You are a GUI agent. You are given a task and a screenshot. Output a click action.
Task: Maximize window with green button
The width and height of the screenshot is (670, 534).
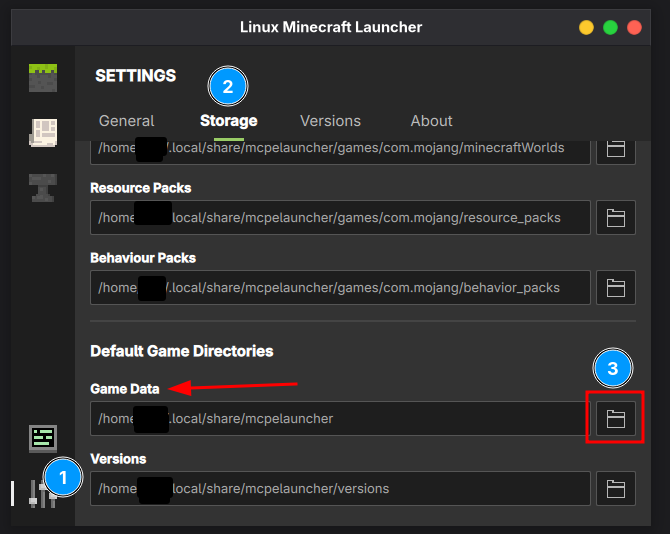point(610,27)
